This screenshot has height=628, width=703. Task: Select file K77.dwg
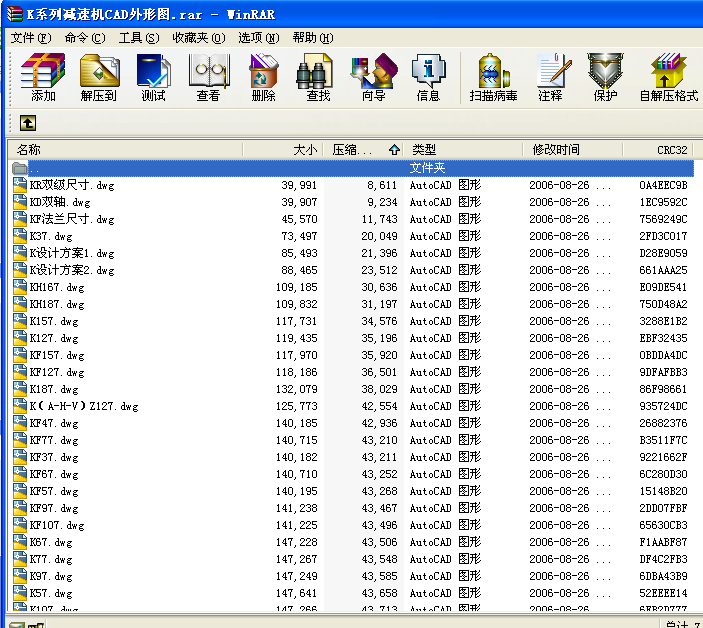tap(51, 559)
